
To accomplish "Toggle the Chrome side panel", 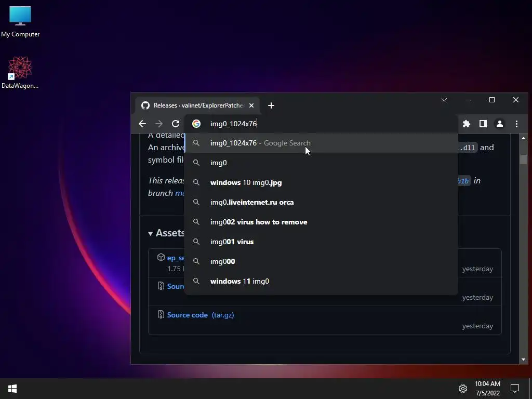I will pos(483,124).
